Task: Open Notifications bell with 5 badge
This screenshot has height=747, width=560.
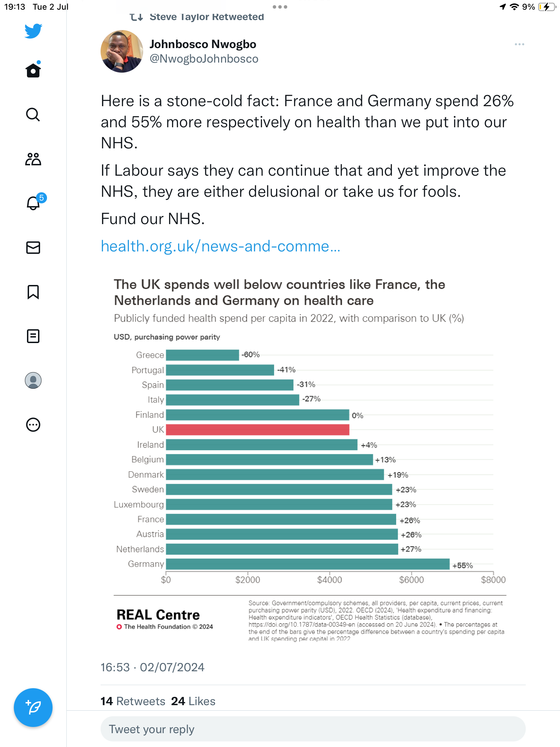Action: point(34,203)
